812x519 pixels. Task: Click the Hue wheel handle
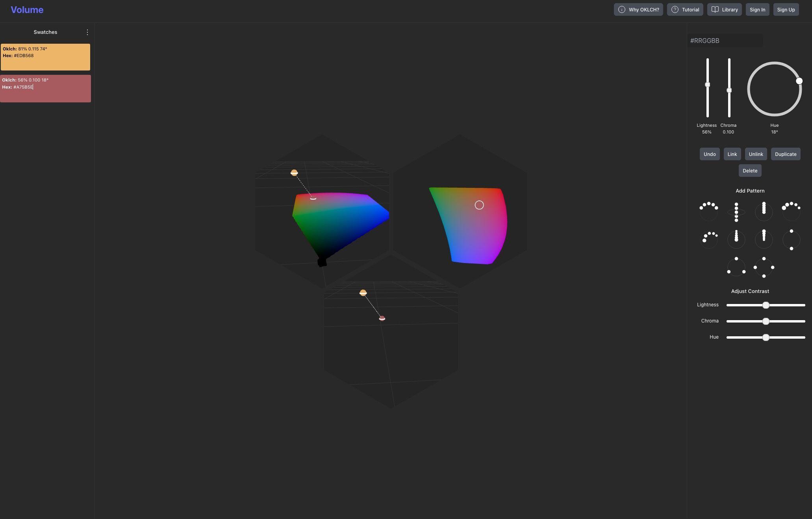[799, 81]
